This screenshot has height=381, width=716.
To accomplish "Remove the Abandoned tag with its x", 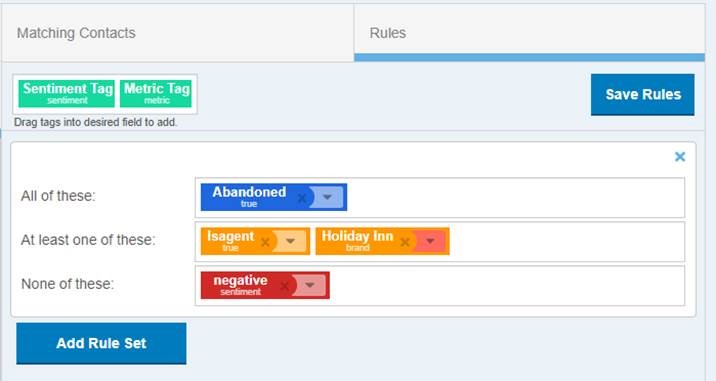I will [301, 198].
